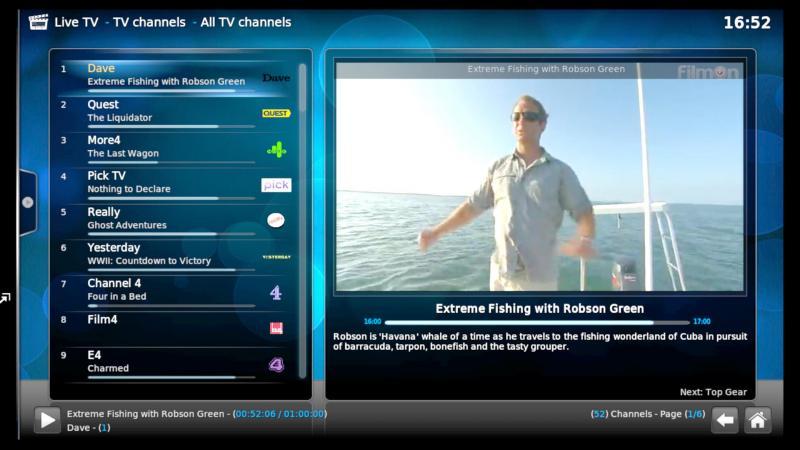Screen dimensions: 800x450
Task: Open the side panel handle on left edge
Action: pos(27,202)
